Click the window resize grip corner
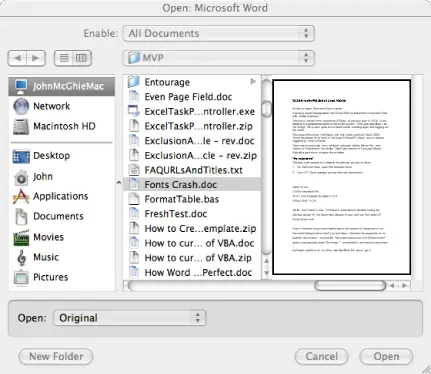 click(426, 369)
